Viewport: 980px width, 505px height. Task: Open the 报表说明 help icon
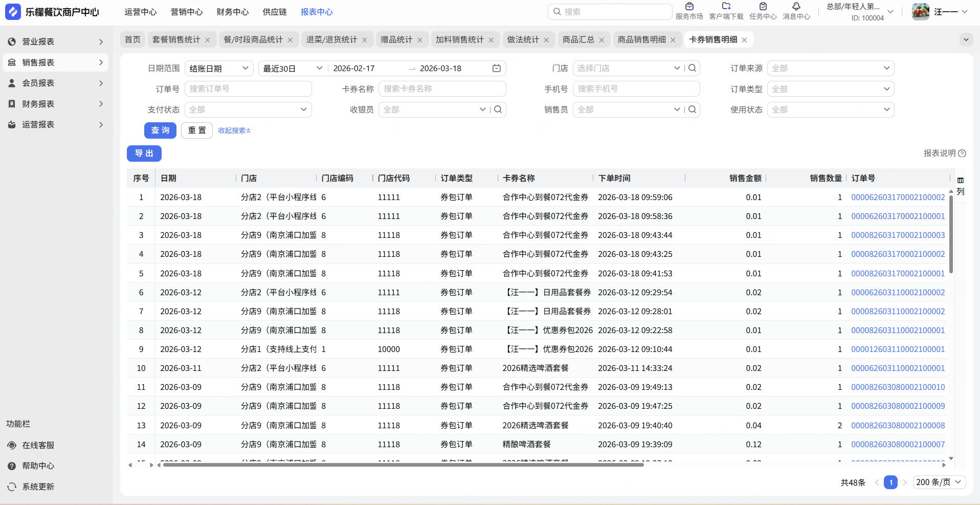pos(962,153)
